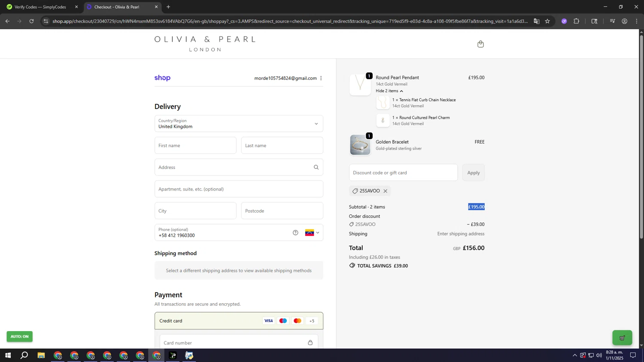Show +5 more card types
The height and width of the screenshot is (362, 644).
(312, 321)
